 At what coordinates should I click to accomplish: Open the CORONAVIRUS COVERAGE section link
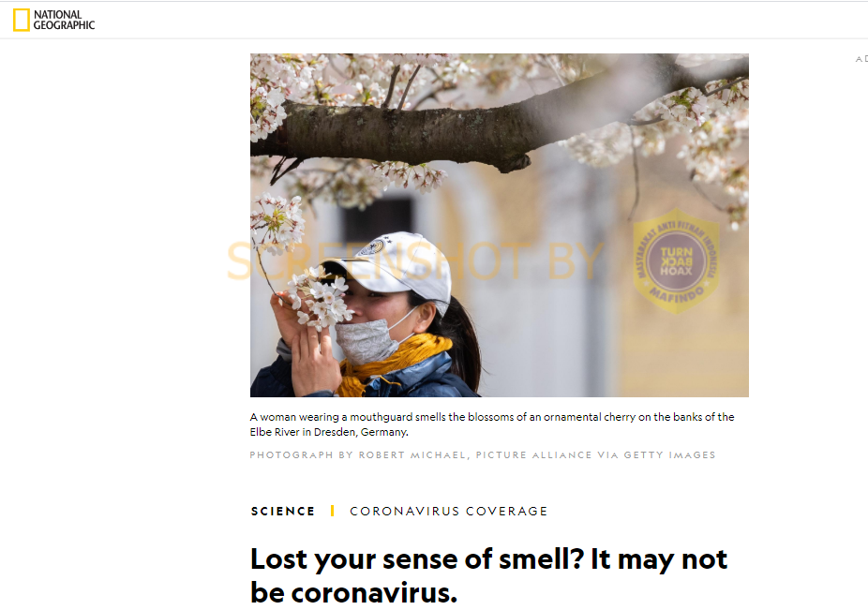click(448, 511)
